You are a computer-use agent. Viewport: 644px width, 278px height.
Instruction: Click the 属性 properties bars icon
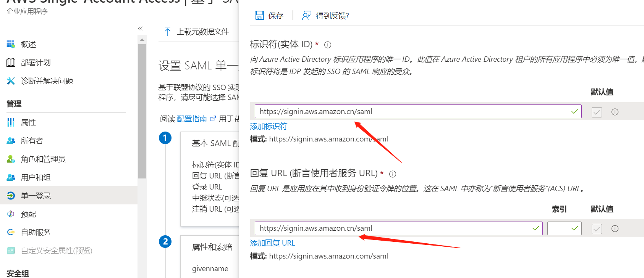coord(11,122)
